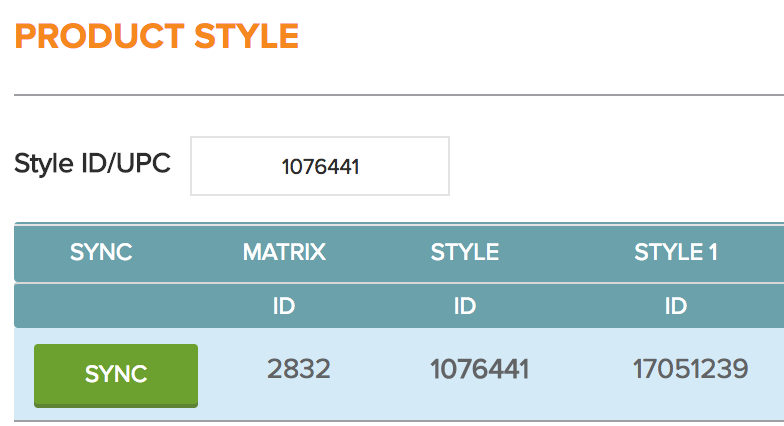The height and width of the screenshot is (426, 784).
Task: Click empty space right of the Style ID/UPC box
Action: pos(610,166)
